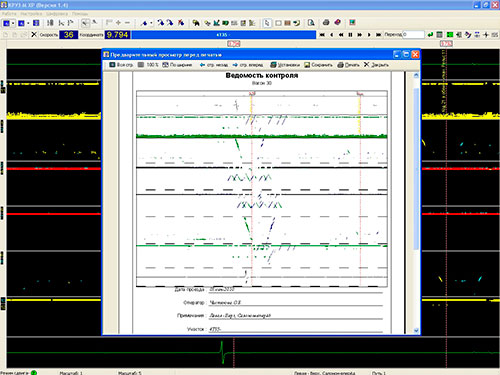Click fast forward double-arrow control

tap(360, 35)
